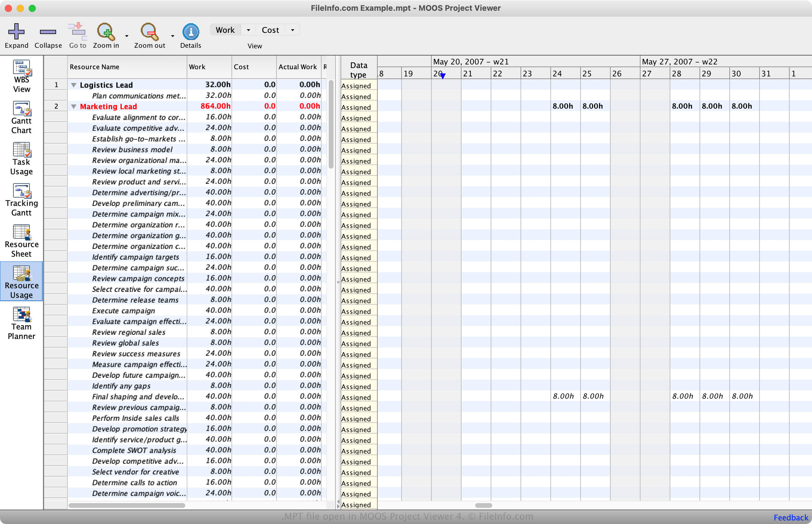This screenshot has width=812, height=524.
Task: Click 'May 27, 2007 – w22' week header
Action: click(679, 61)
